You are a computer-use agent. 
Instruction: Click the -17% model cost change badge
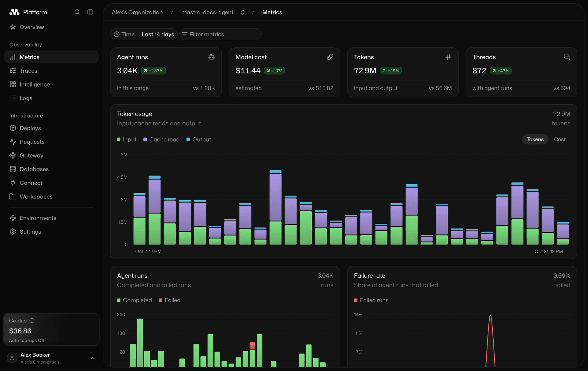tap(274, 71)
